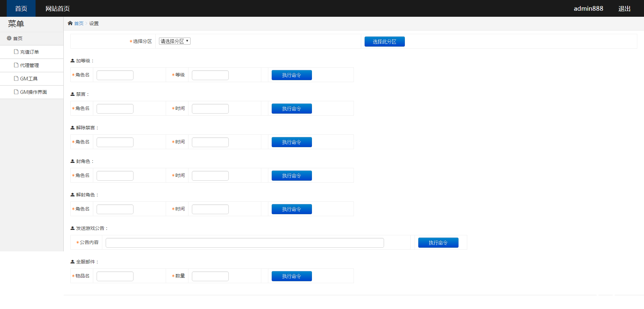Focus the 公告内容 text field
The height and width of the screenshot is (309, 644).
[x=245, y=243]
